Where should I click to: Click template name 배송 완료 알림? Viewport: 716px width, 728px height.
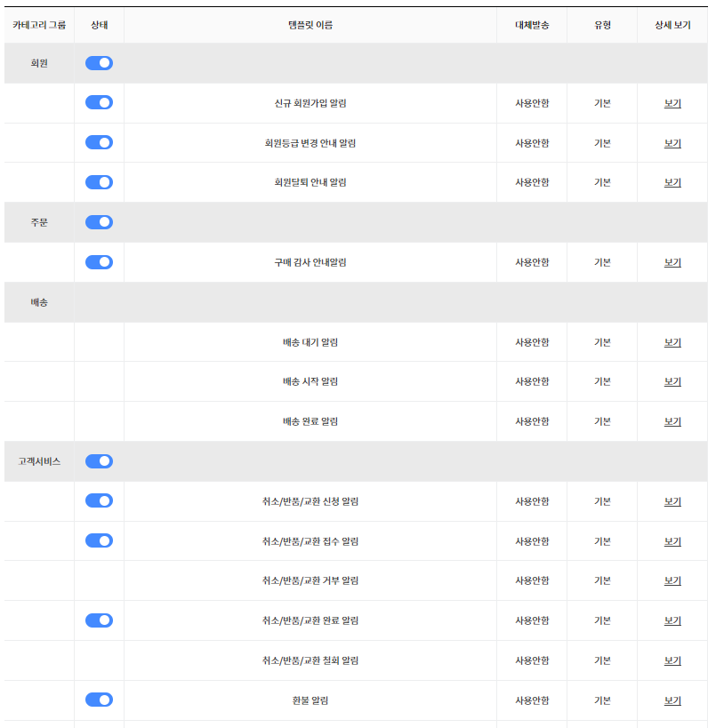tap(310, 421)
